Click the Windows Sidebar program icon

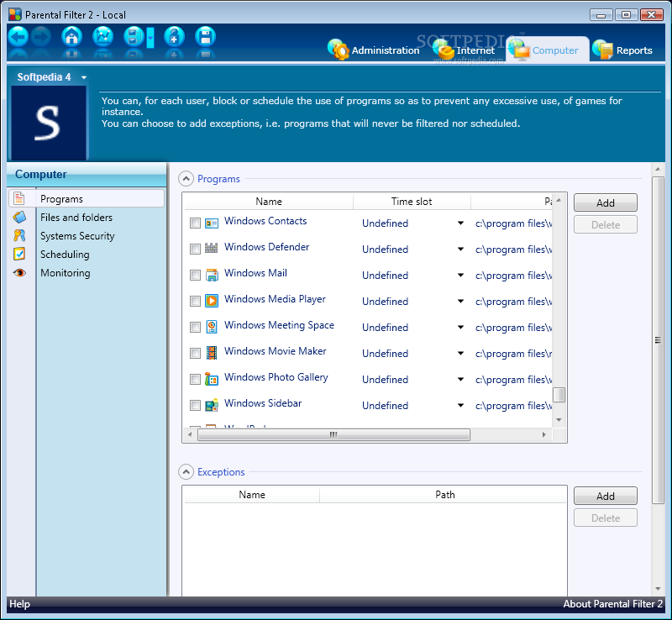[212, 405]
